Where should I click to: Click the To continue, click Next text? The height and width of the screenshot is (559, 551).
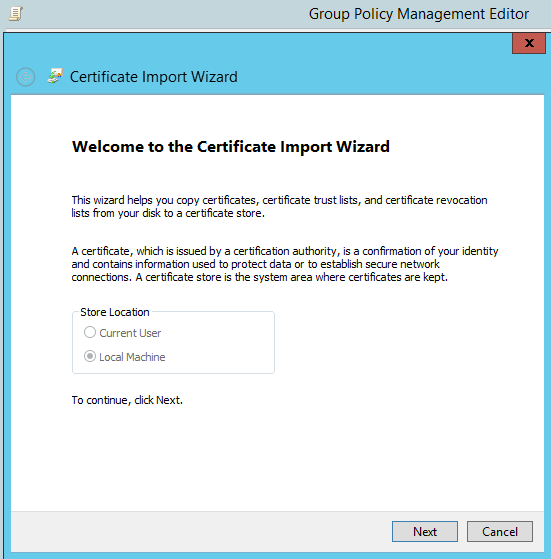tap(127, 400)
